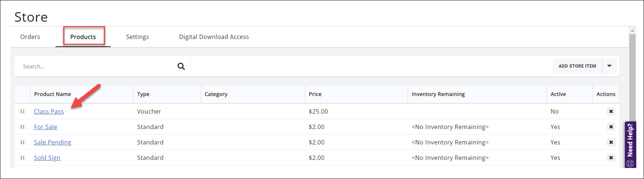Grab the Sold Sign drag handle
The image size is (644, 179).
[22, 158]
